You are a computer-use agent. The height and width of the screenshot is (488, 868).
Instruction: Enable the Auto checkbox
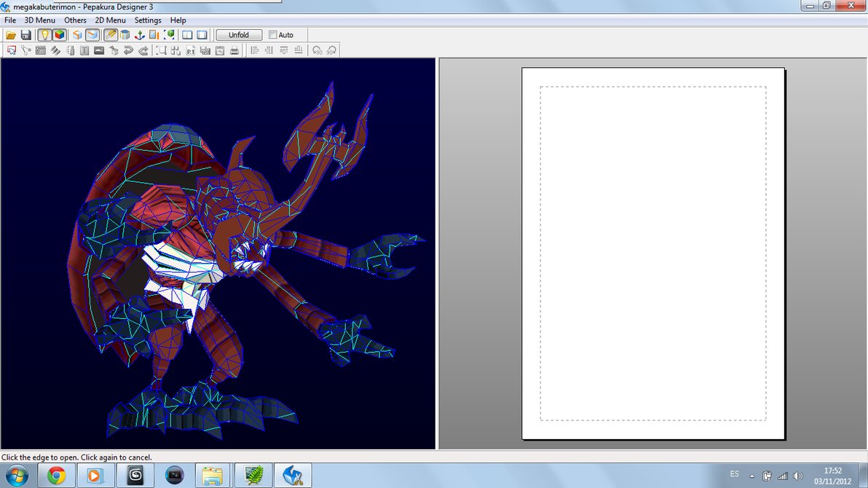[x=273, y=35]
